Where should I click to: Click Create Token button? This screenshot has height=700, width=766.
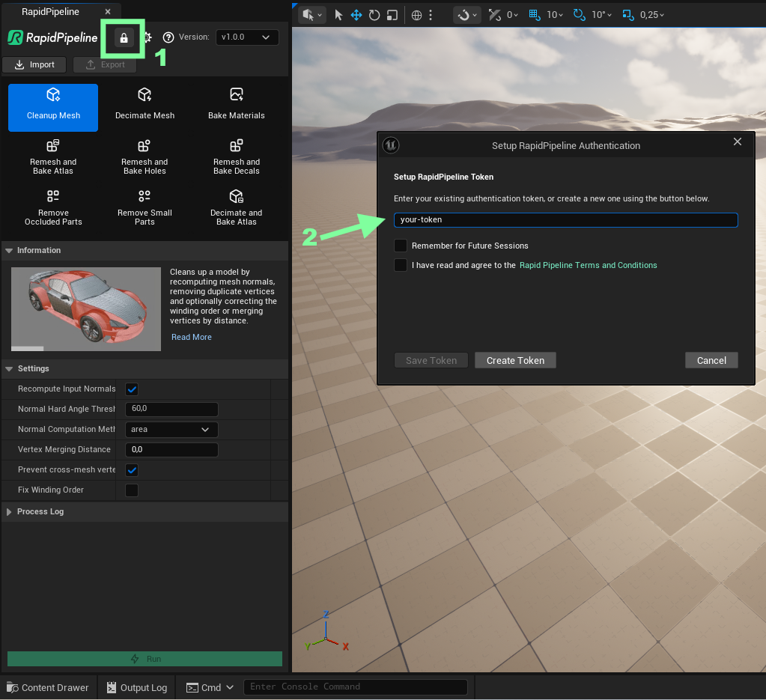coord(515,361)
